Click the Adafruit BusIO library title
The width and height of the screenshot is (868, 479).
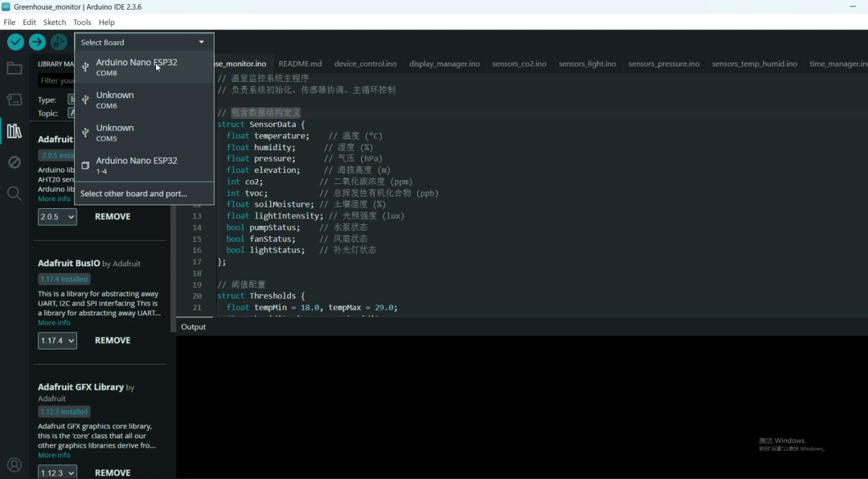(68, 263)
